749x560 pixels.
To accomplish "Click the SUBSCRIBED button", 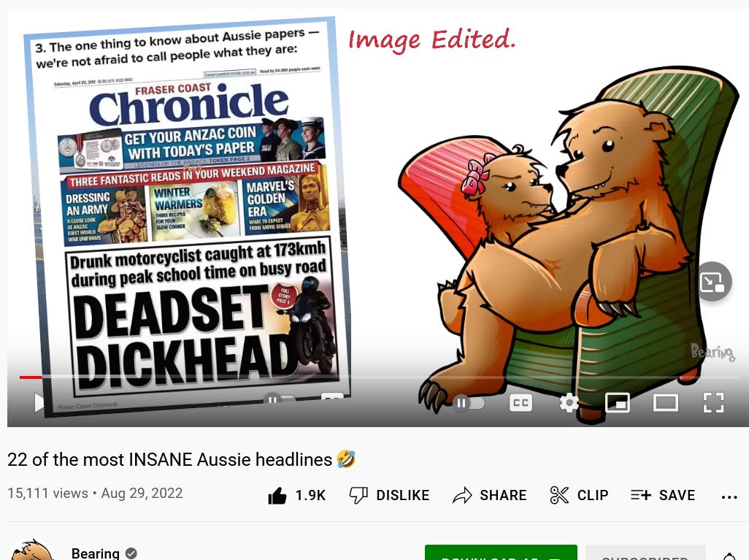I will tap(645, 553).
